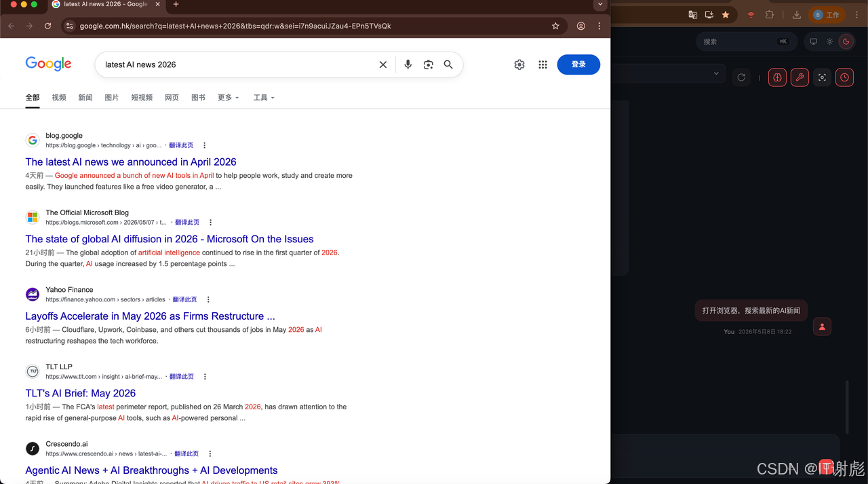
Task: Click the chat panel scrollbar in dark app
Action: tap(848, 407)
